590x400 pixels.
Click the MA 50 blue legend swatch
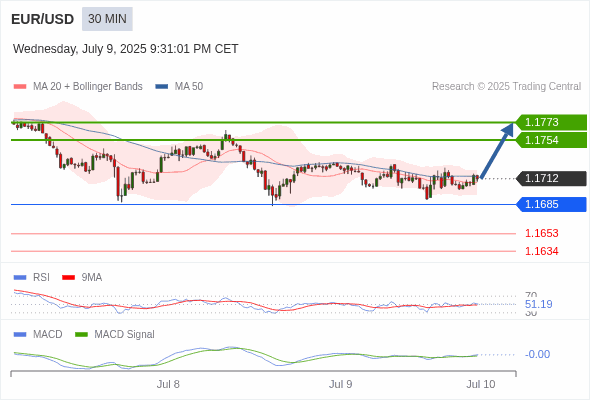162,87
